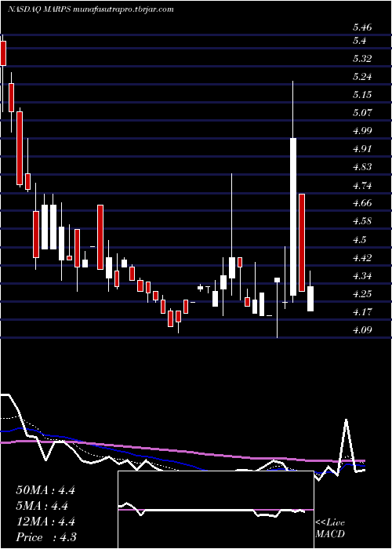Select the 4.17 price axis label
Viewport: 392px width, 549px height.
(362, 311)
